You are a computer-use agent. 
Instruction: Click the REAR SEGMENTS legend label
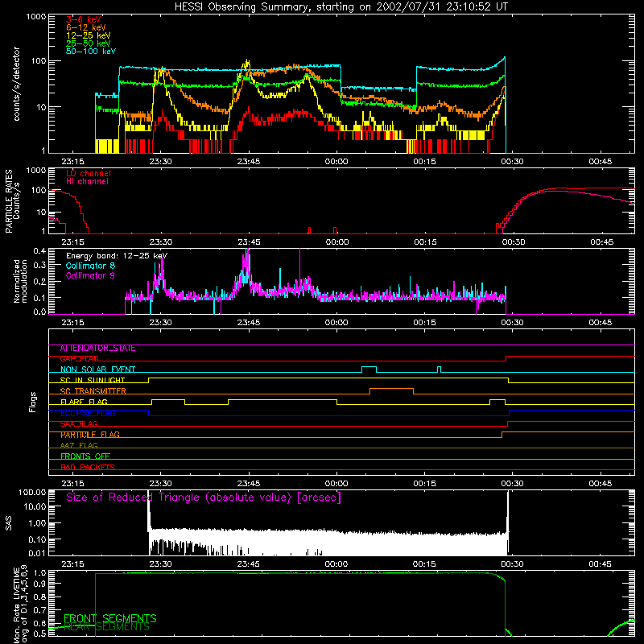[x=107, y=627]
